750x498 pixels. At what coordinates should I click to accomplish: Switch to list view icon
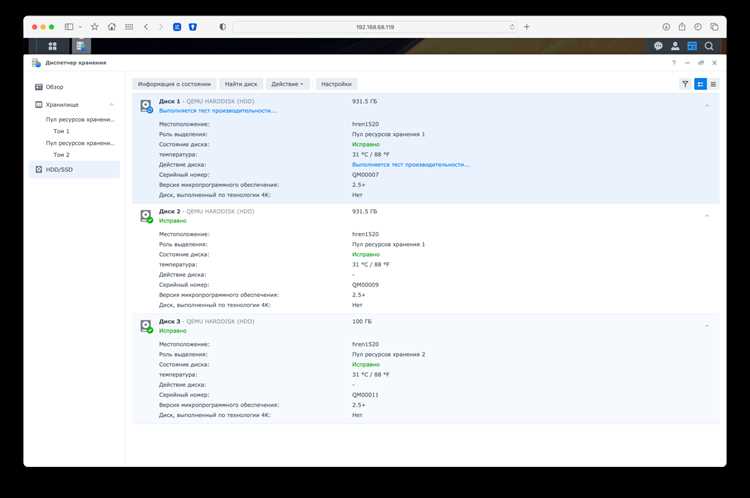713,84
